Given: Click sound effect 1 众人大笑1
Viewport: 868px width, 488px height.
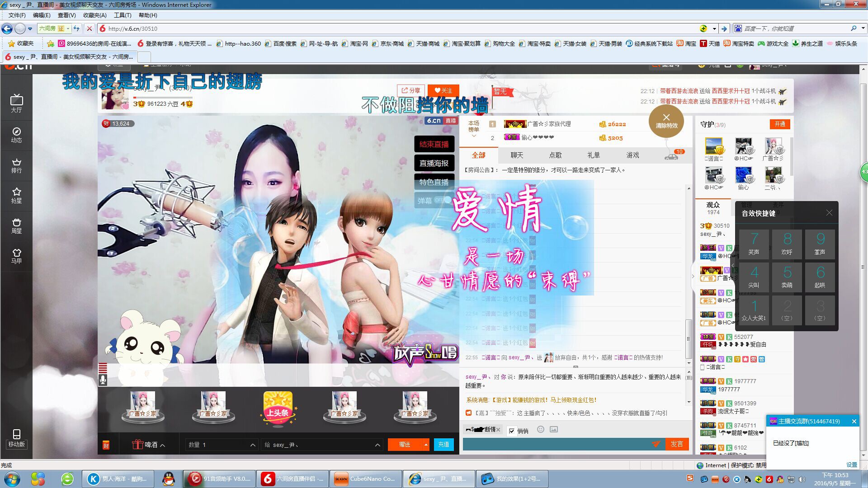Looking at the screenshot, I should point(754,310).
